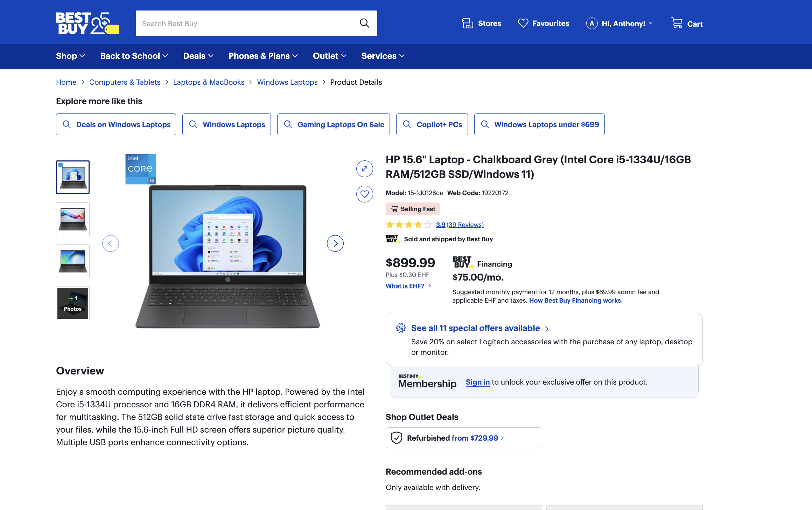Click Windows Laptops under $699 chip
Viewport: 812px width, 510px height.
(x=539, y=124)
